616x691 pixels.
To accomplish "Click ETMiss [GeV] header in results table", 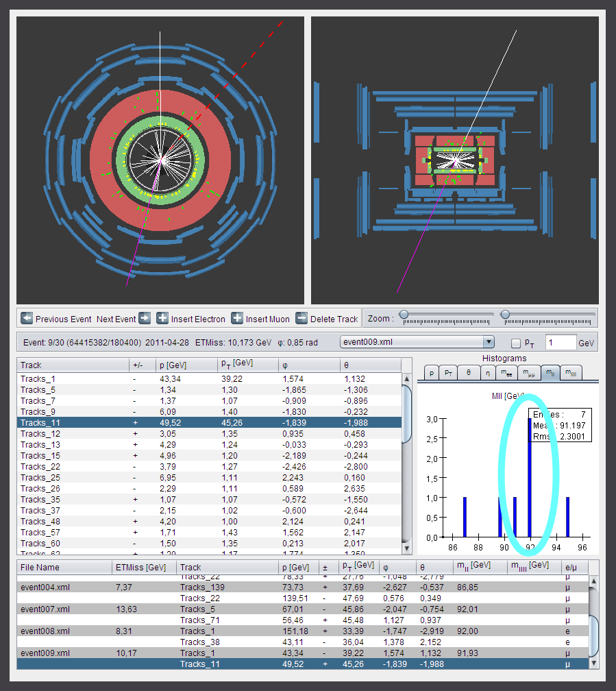I will 144,567.
